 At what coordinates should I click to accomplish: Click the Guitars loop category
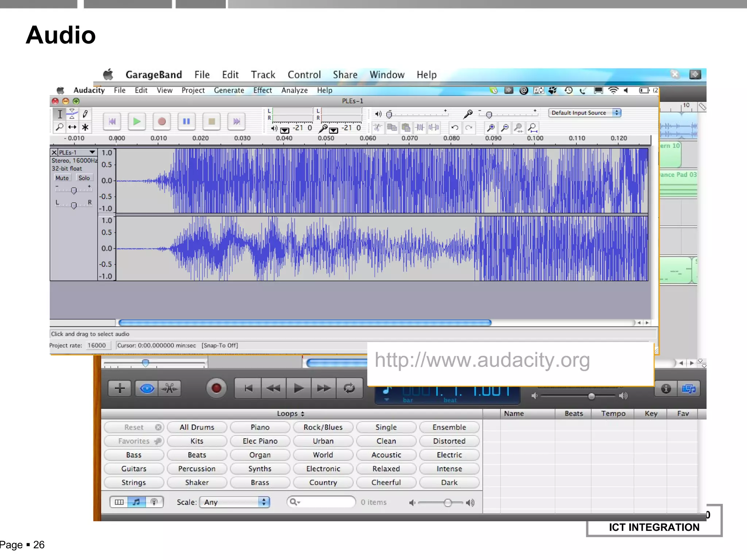tap(134, 469)
